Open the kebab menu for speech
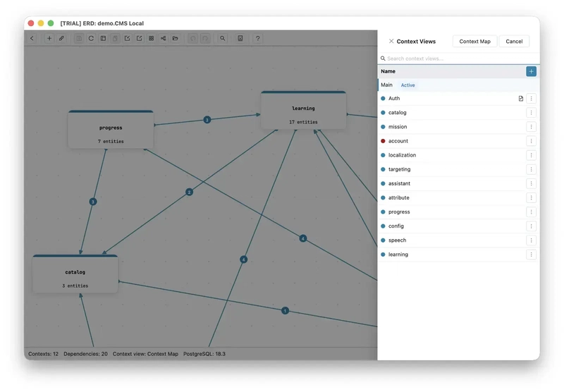Image resolution: width=564 pixels, height=392 pixels. click(x=531, y=240)
